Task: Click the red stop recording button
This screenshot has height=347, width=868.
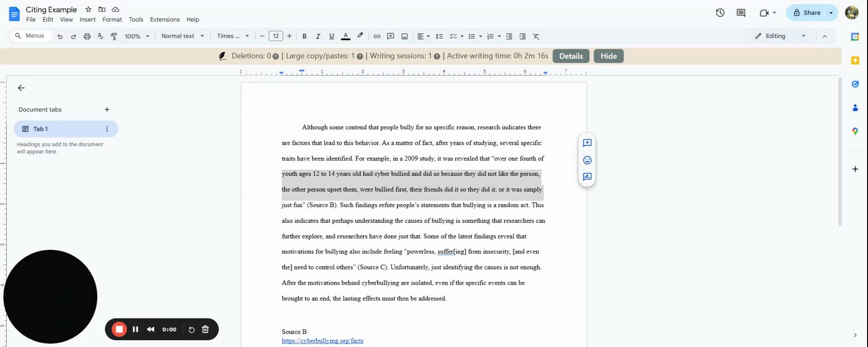Action: (x=119, y=329)
